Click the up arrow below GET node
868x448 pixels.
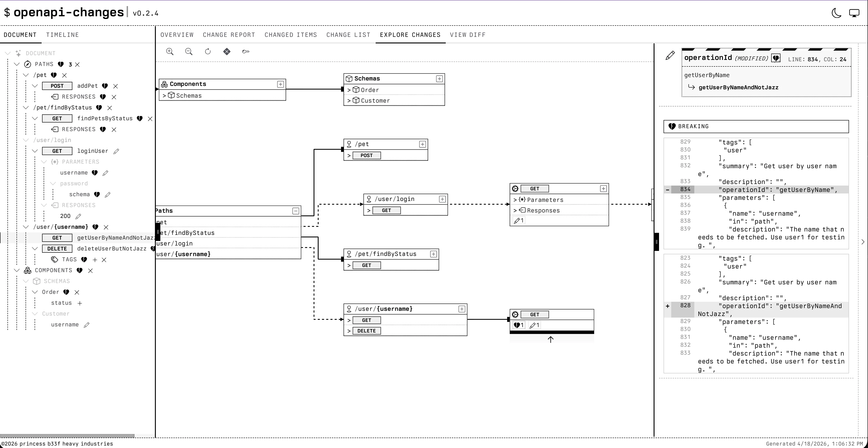pyautogui.click(x=551, y=340)
